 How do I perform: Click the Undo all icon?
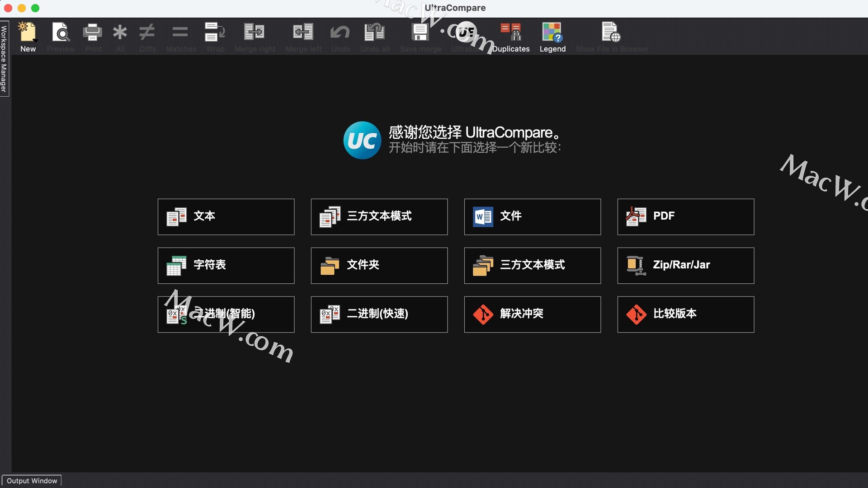click(375, 33)
